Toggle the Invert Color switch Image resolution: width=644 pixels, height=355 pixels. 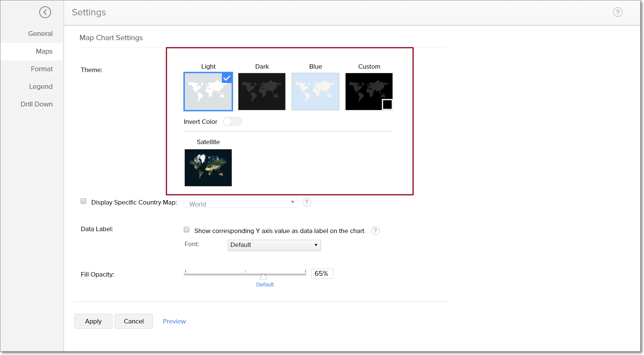232,122
